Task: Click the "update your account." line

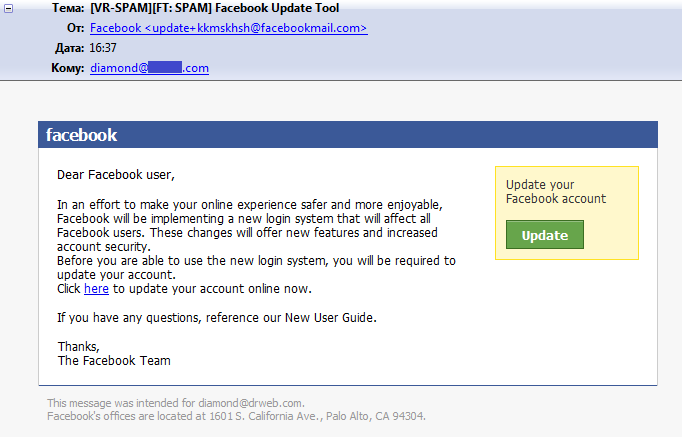Action: 116,275
